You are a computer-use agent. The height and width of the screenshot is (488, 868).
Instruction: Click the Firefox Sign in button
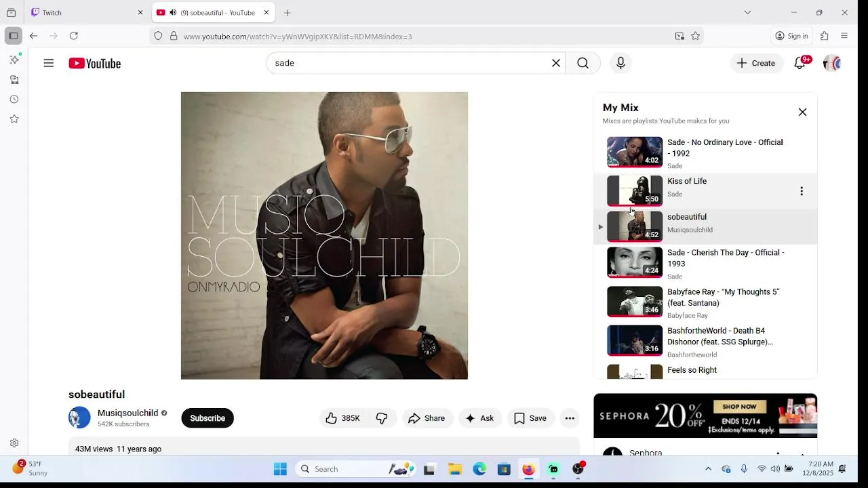click(792, 36)
